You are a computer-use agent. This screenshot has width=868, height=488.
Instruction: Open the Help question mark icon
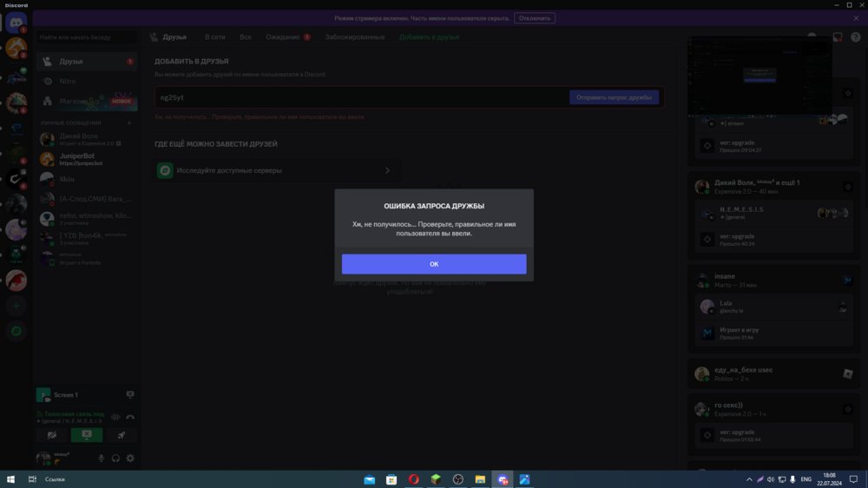pyautogui.click(x=856, y=37)
